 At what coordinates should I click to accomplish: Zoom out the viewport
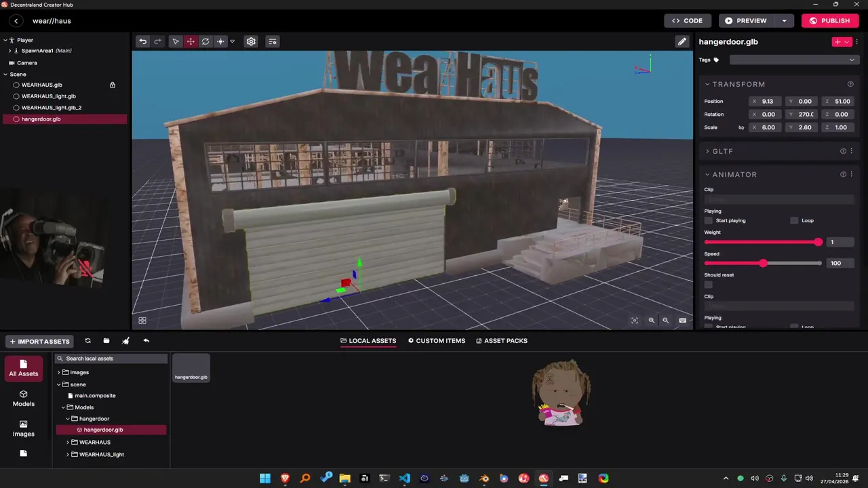click(666, 321)
